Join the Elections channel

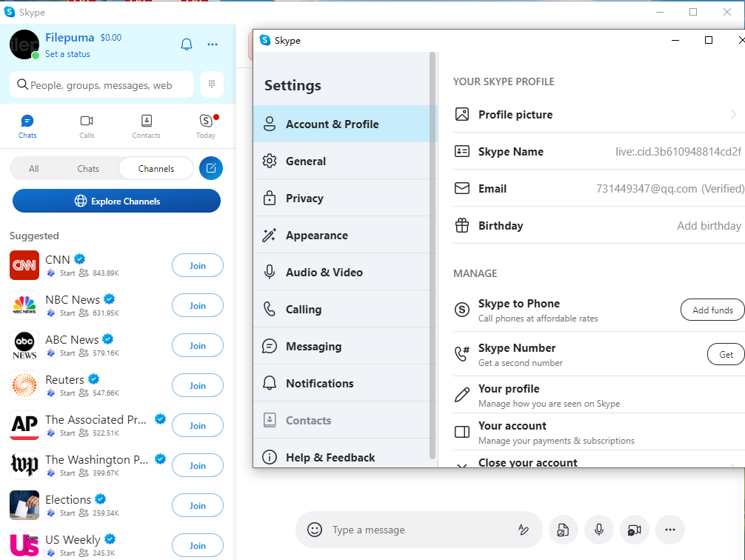point(198,505)
